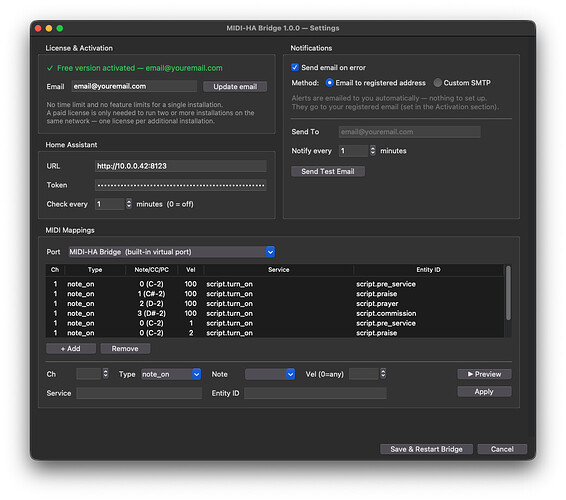Click the Check every minutes stepper
Screen dimensions: 566x500
pos(129,204)
